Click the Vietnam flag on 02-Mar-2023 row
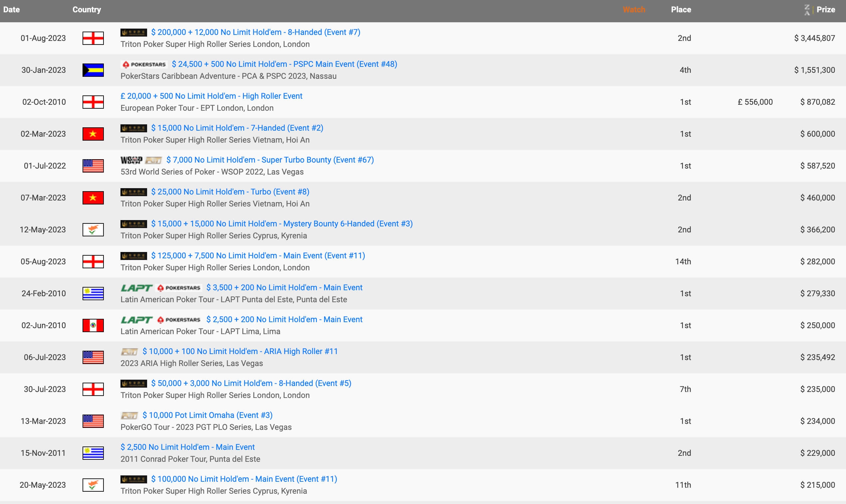 (93, 134)
